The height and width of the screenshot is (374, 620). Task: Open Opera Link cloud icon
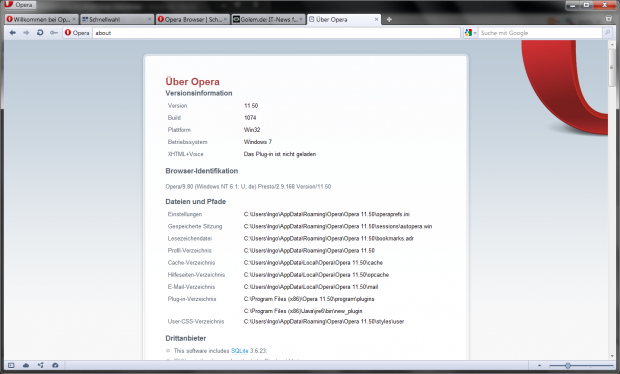pos(26,365)
